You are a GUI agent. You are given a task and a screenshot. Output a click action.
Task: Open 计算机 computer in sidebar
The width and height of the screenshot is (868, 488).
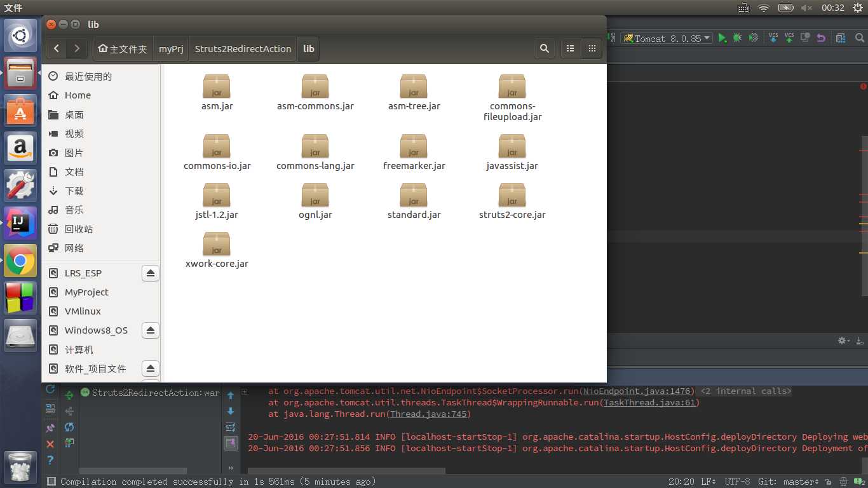coord(101,349)
